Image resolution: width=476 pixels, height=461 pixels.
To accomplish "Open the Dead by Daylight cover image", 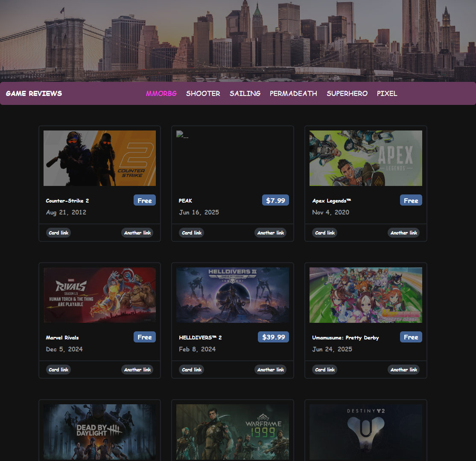I will pyautogui.click(x=99, y=432).
